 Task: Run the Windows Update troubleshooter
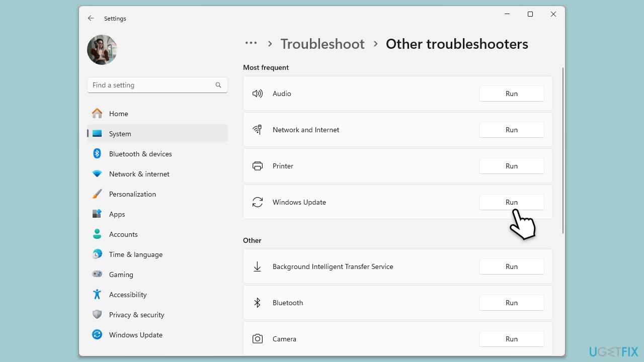tap(512, 202)
